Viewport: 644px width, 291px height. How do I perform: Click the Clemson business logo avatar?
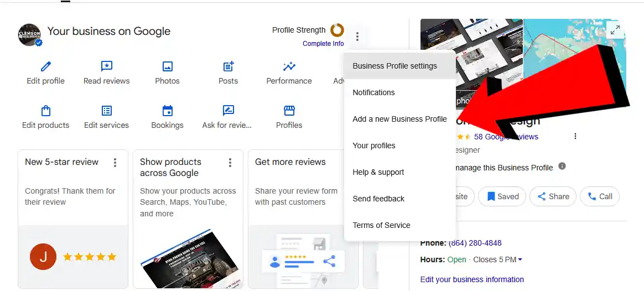point(29,34)
